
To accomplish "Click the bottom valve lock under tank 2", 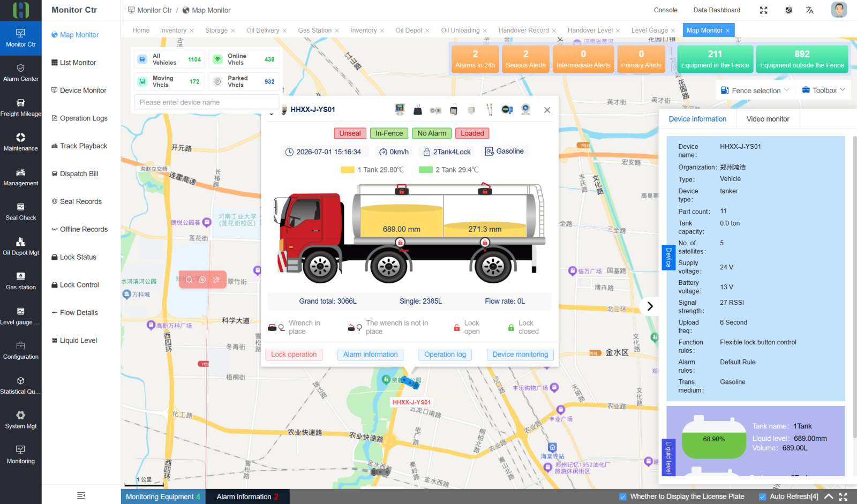I will pyautogui.click(x=485, y=243).
